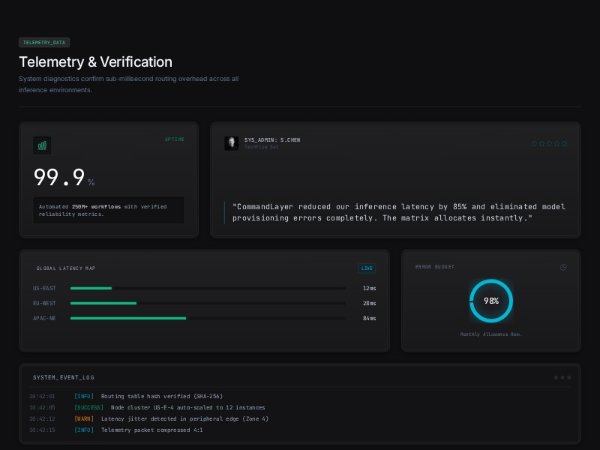Click the [INFO] tag on routing table row
Image resolution: width=600 pixels, height=450 pixels.
pyautogui.click(x=84, y=396)
